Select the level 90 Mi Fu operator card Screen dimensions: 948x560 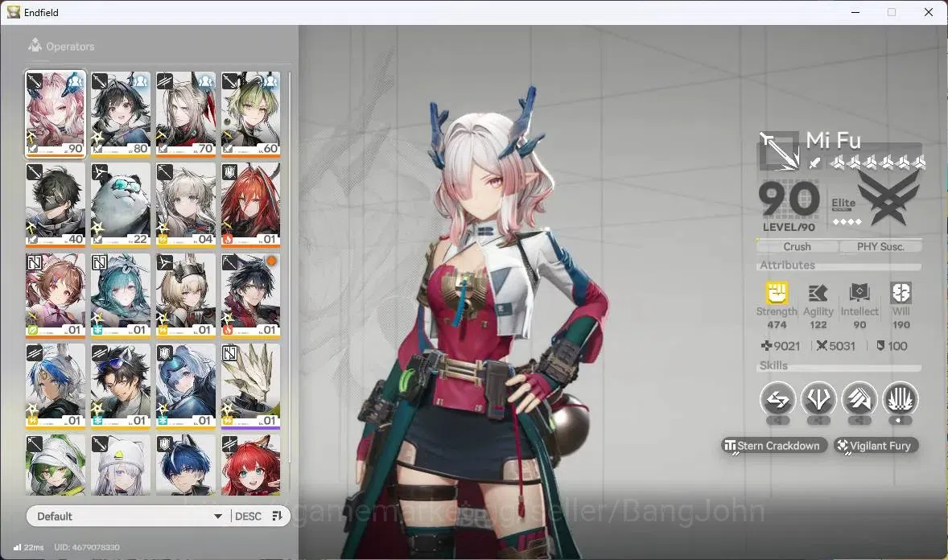[x=56, y=114]
